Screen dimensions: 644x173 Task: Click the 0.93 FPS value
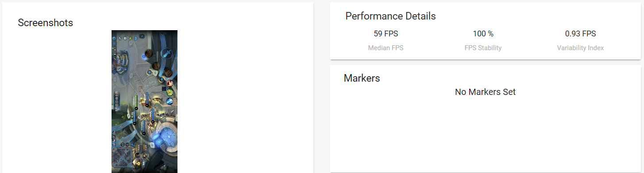pyautogui.click(x=580, y=34)
